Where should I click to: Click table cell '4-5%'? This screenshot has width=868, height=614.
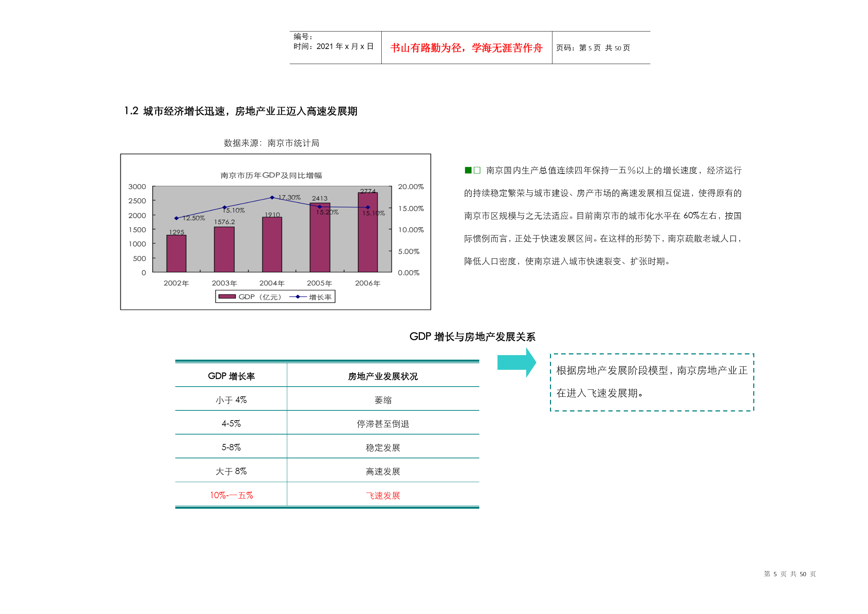[x=231, y=423]
